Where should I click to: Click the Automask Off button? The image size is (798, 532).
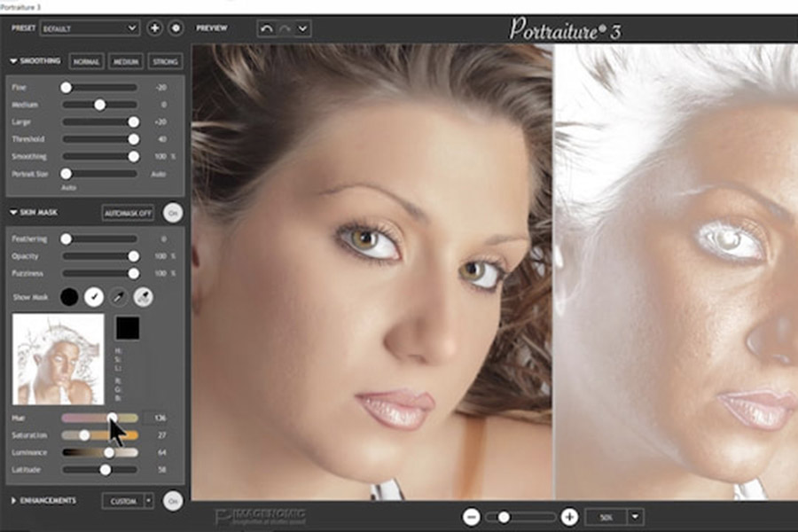click(x=128, y=213)
